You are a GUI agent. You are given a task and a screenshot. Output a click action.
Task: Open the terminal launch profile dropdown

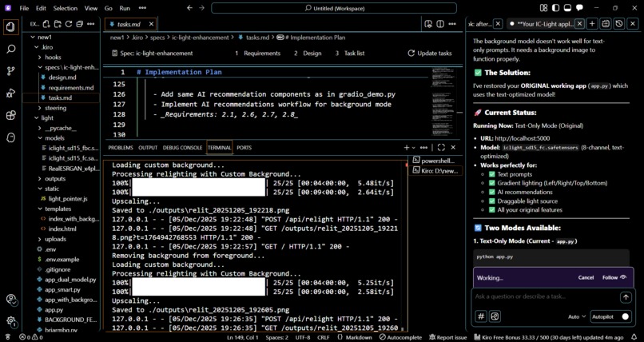pyautogui.click(x=414, y=147)
